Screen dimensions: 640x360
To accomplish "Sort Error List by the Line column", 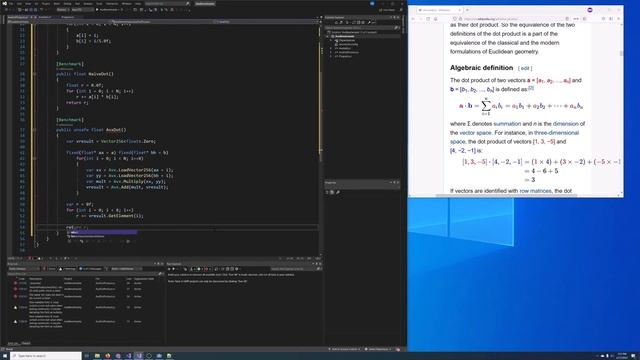I will (129, 279).
